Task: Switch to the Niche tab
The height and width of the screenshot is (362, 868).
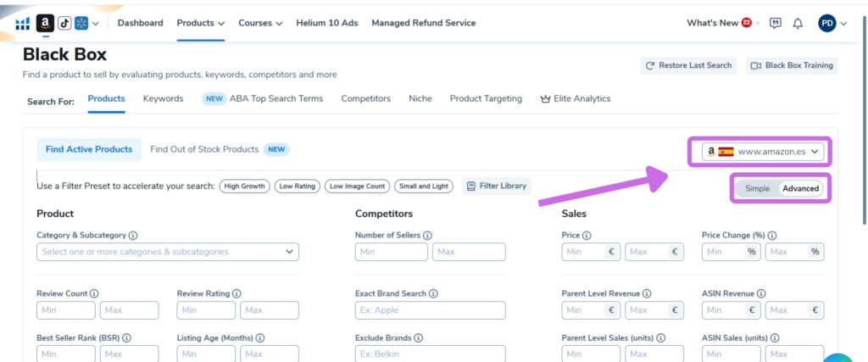Action: point(420,98)
